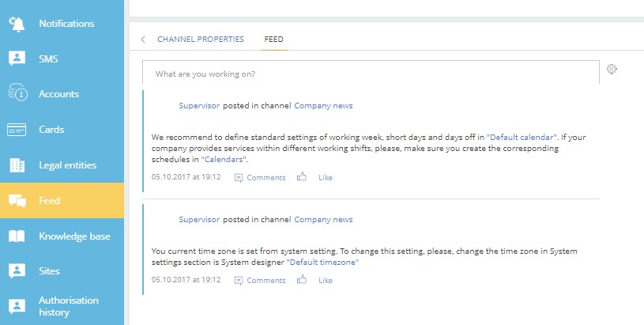This screenshot has height=325, width=644.
Task: Select the Feed tab
Action: click(274, 39)
